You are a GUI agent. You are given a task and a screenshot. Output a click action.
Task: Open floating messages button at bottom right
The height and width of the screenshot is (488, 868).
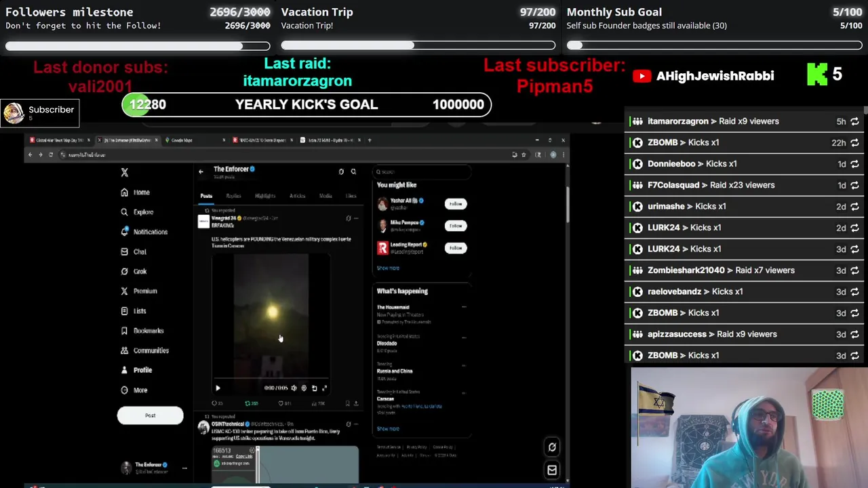pos(552,470)
